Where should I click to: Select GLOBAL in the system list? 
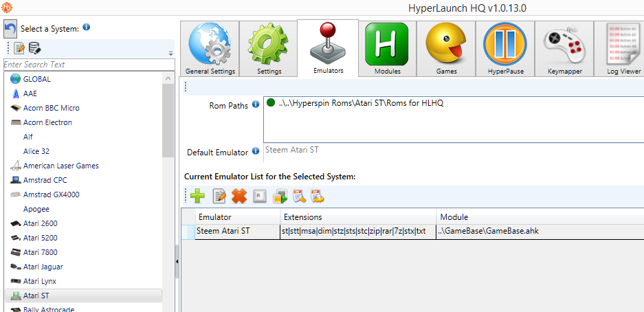pyautogui.click(x=37, y=79)
